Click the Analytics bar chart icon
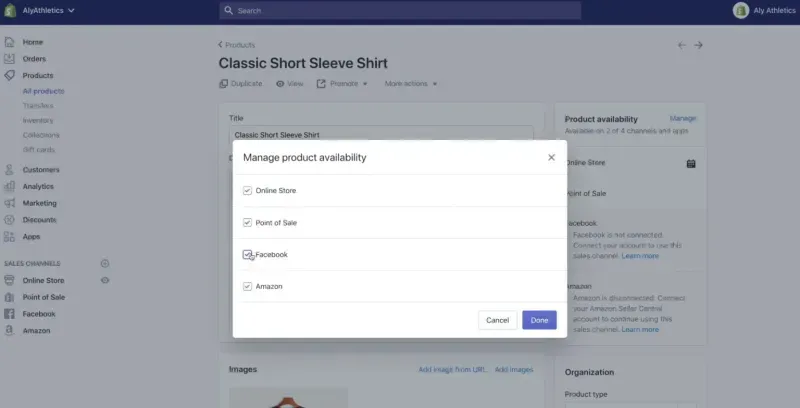The height and width of the screenshot is (408, 800). coord(9,186)
